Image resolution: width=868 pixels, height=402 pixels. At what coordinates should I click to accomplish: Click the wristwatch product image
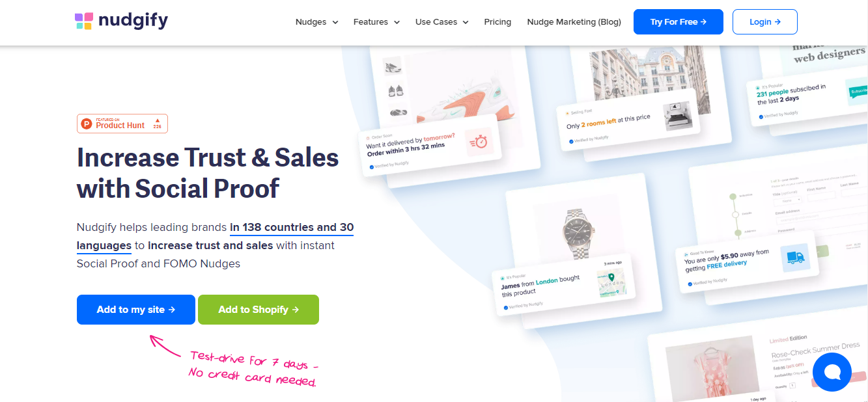click(579, 230)
